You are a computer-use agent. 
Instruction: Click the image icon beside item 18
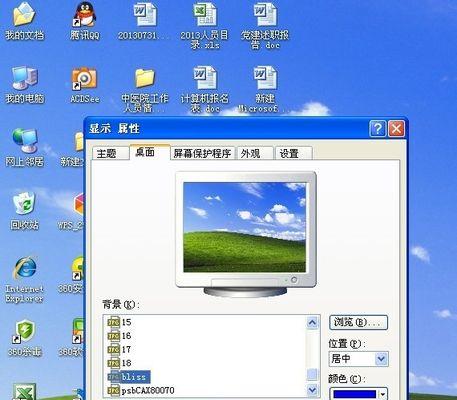click(x=114, y=363)
